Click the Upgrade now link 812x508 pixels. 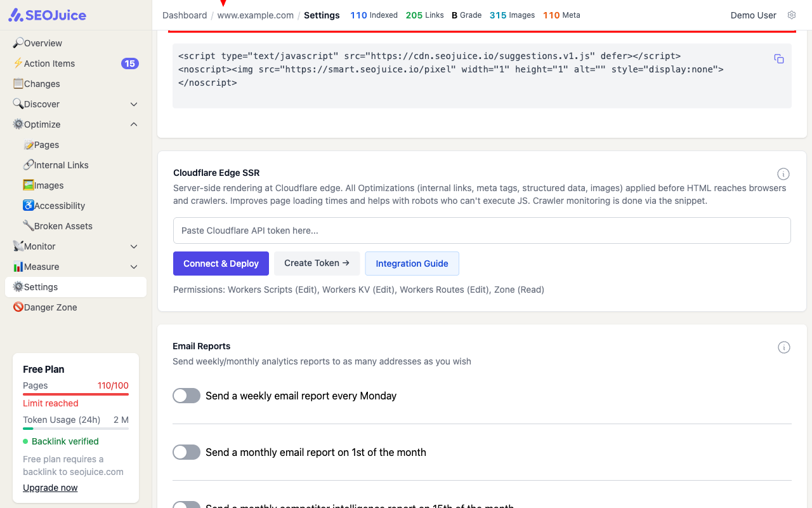[50, 488]
